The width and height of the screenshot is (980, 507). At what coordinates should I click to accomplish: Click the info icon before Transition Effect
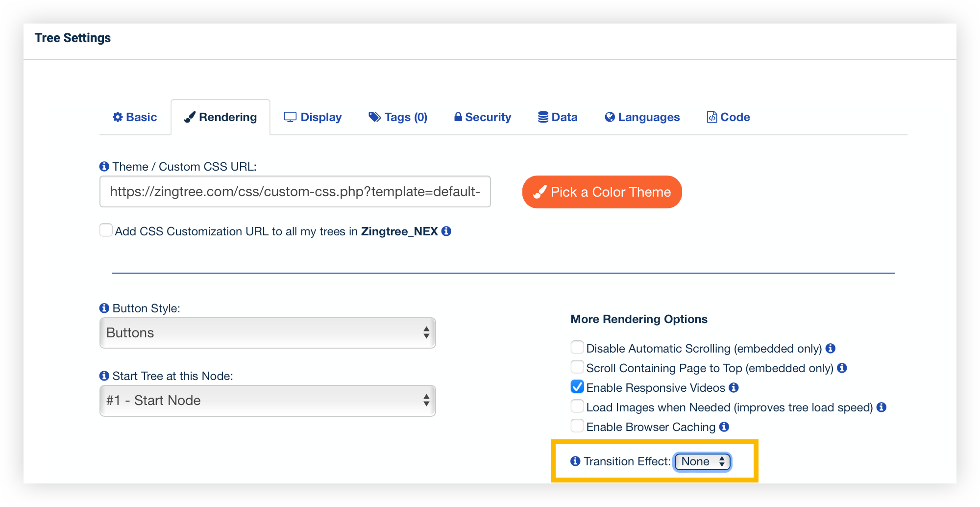pos(576,461)
